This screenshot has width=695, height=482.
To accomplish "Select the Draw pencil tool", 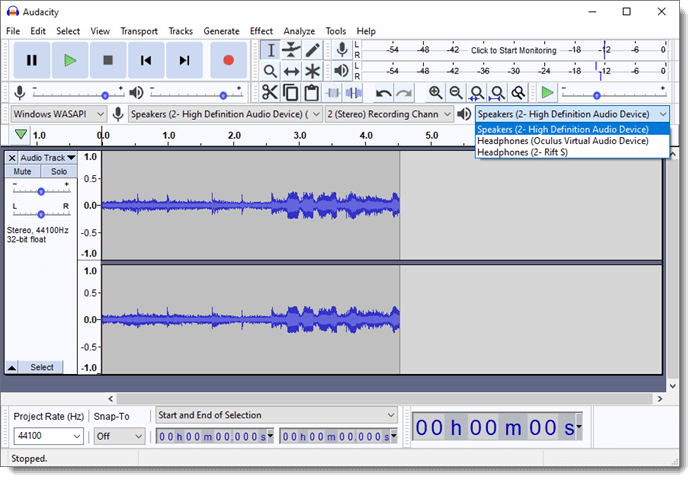I will click(x=312, y=50).
